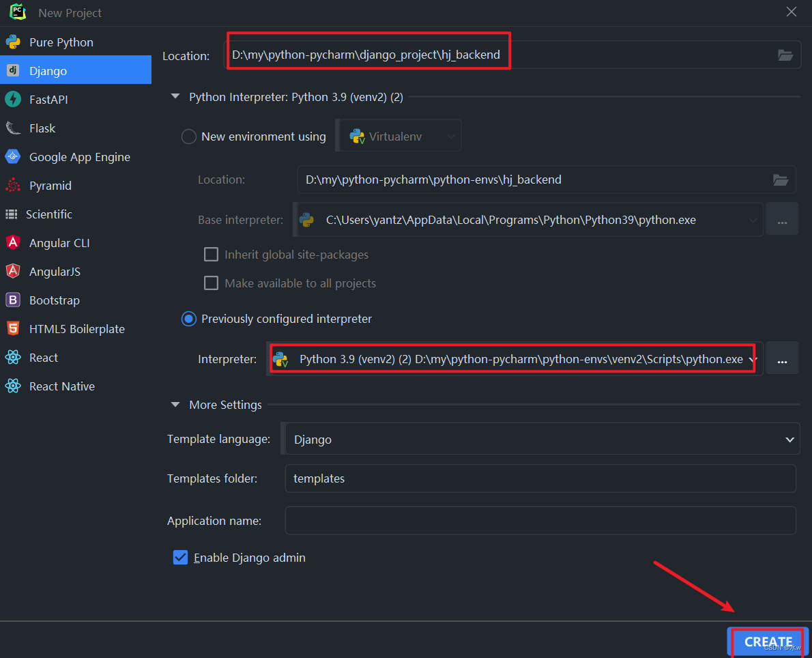Toggle Make available to all projects checkbox
This screenshot has width=812, height=658.
click(x=211, y=283)
